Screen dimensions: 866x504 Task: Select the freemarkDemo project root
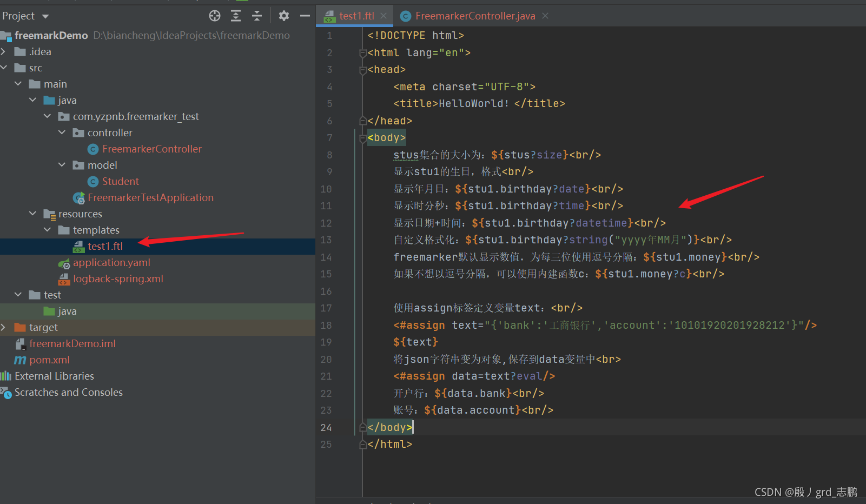(51, 35)
